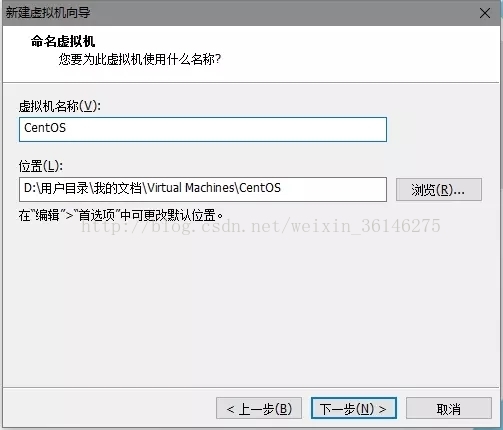The height and width of the screenshot is (430, 503).
Task: Click the 新建虚拟机向导 title bar text
Action: click(x=48, y=13)
